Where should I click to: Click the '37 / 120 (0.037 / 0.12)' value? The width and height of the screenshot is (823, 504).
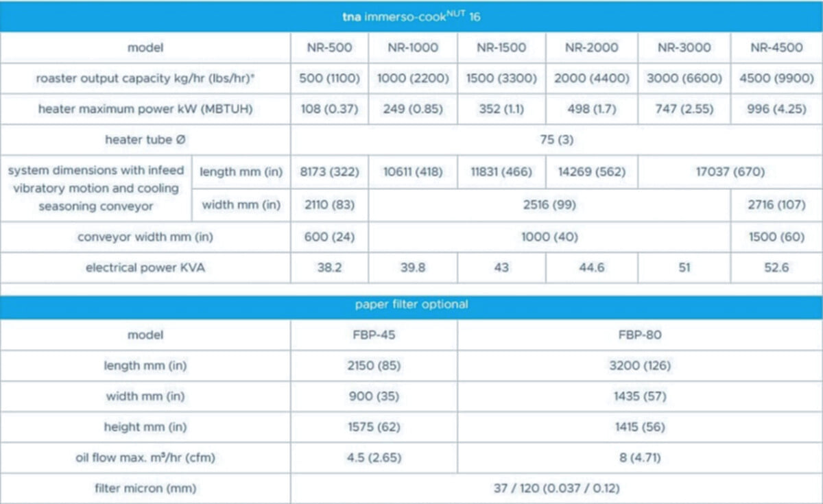pos(556,489)
